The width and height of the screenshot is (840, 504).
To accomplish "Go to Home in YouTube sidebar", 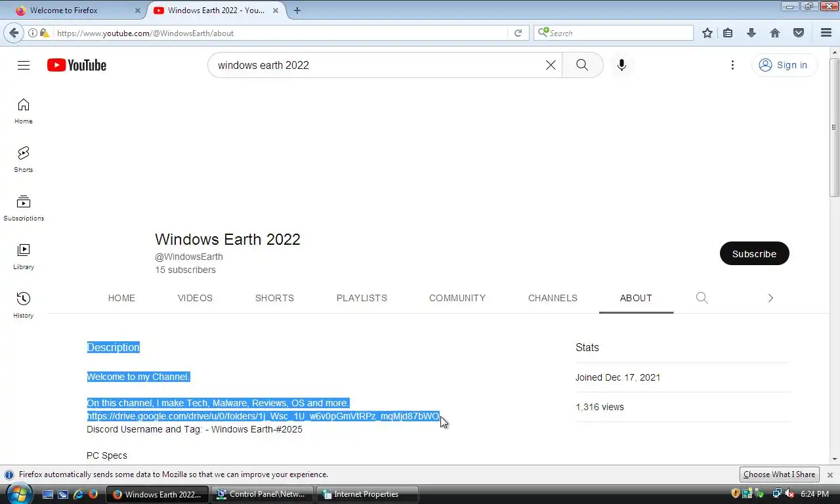I will click(24, 111).
